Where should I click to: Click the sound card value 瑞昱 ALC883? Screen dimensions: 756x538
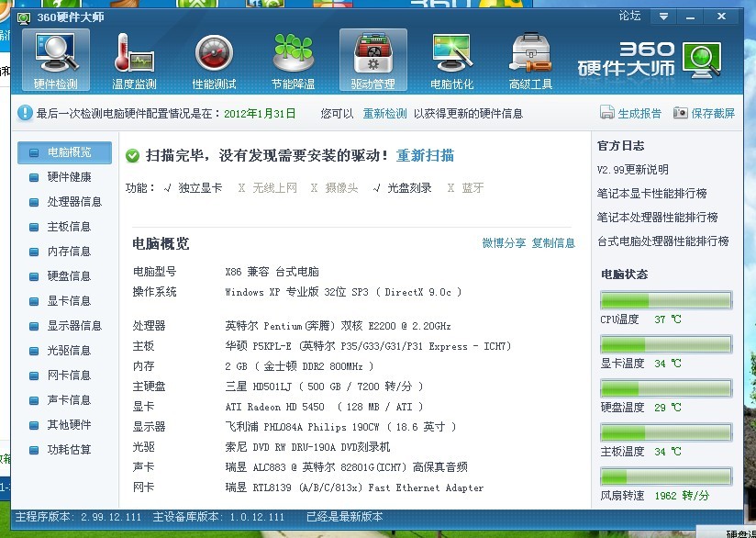coord(346,467)
